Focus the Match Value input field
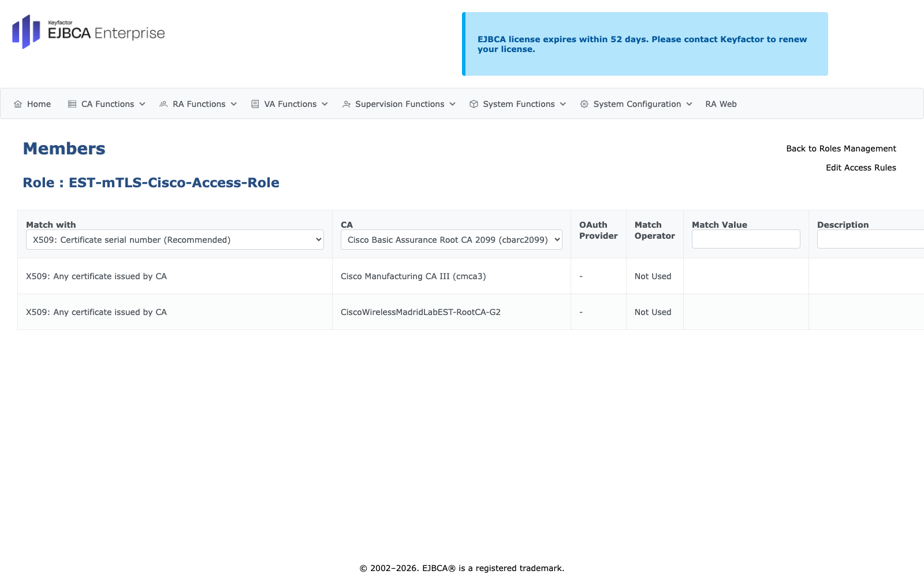The image size is (924, 578). tap(746, 239)
